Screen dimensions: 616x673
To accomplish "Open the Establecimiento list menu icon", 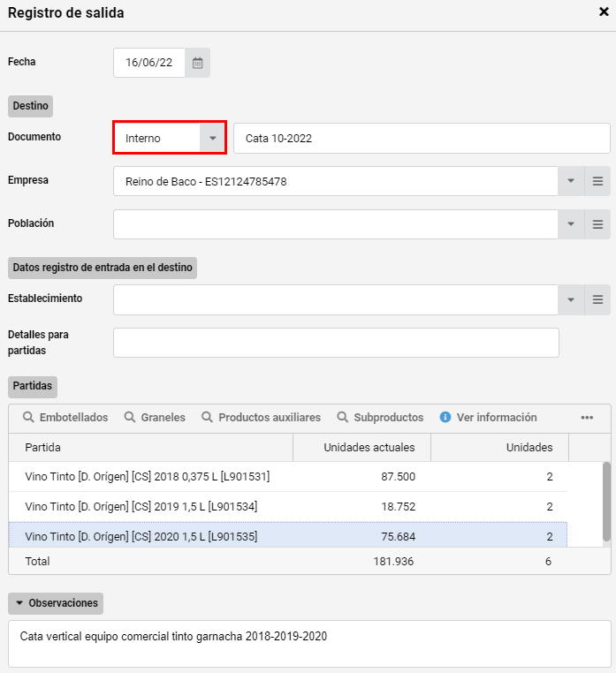I will tap(597, 299).
